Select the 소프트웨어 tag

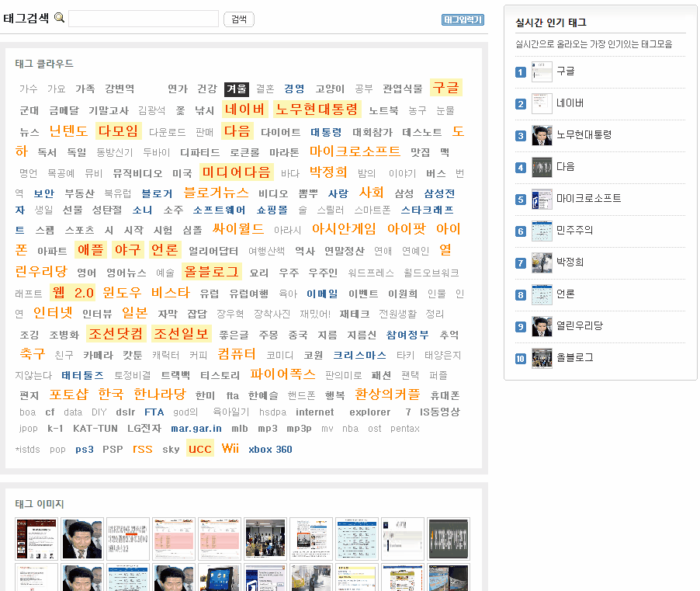[x=219, y=210]
